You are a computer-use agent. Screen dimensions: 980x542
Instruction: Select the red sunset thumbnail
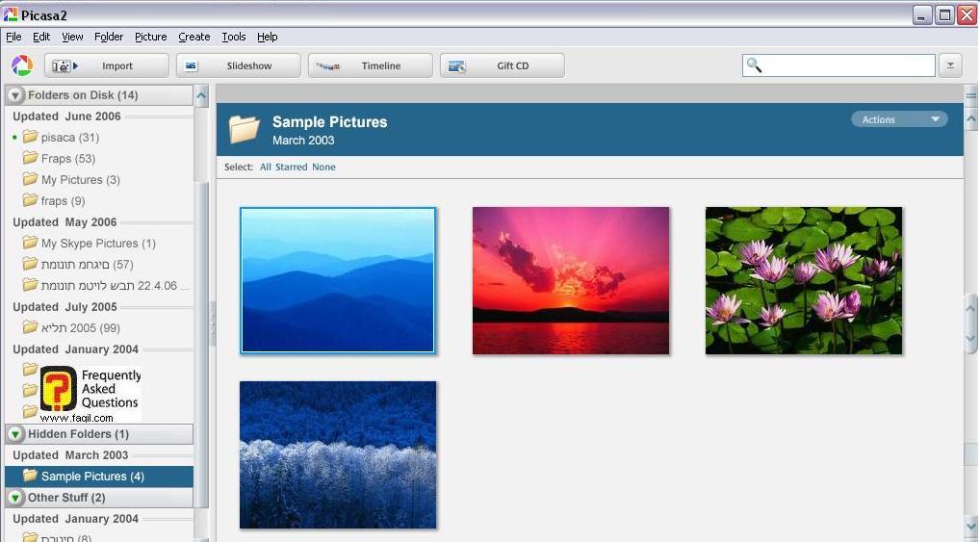pos(570,280)
